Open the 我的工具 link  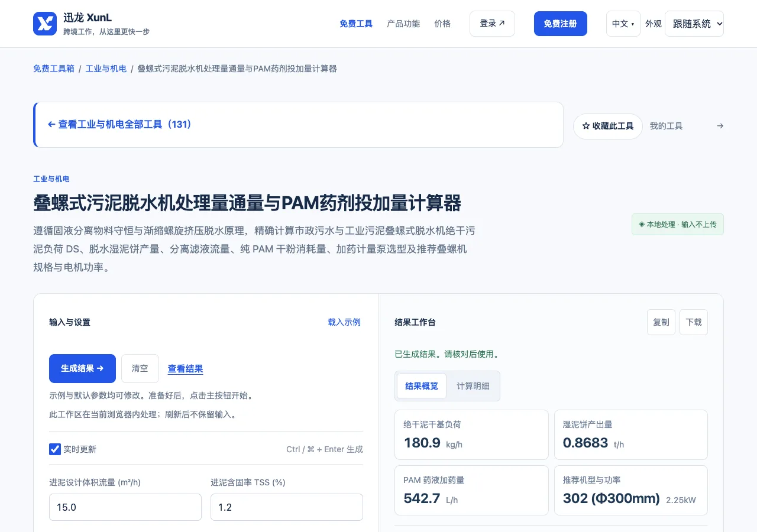pos(667,126)
